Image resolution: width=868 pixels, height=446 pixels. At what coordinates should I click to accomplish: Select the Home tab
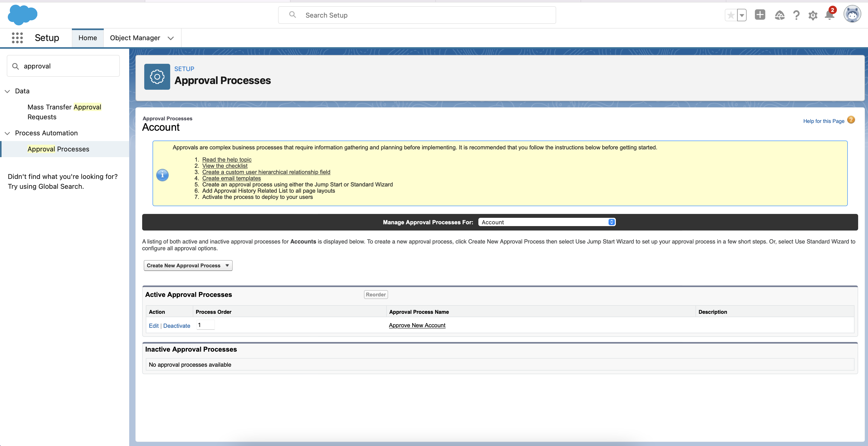coord(88,38)
